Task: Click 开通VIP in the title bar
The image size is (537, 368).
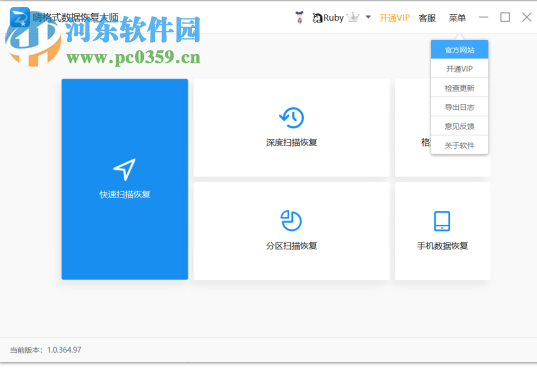Action: 395,18
